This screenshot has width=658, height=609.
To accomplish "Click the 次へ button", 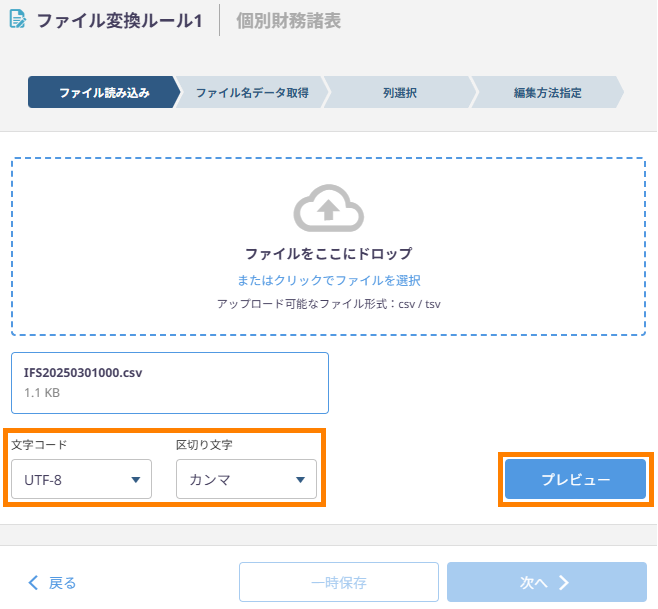I will pyautogui.click(x=547, y=582).
